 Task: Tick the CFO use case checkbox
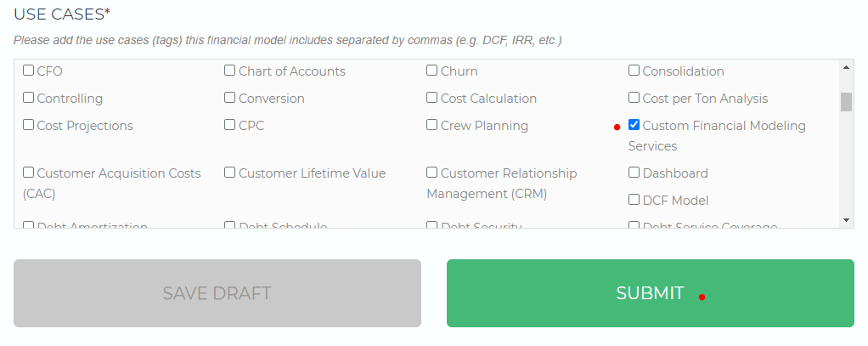click(28, 71)
